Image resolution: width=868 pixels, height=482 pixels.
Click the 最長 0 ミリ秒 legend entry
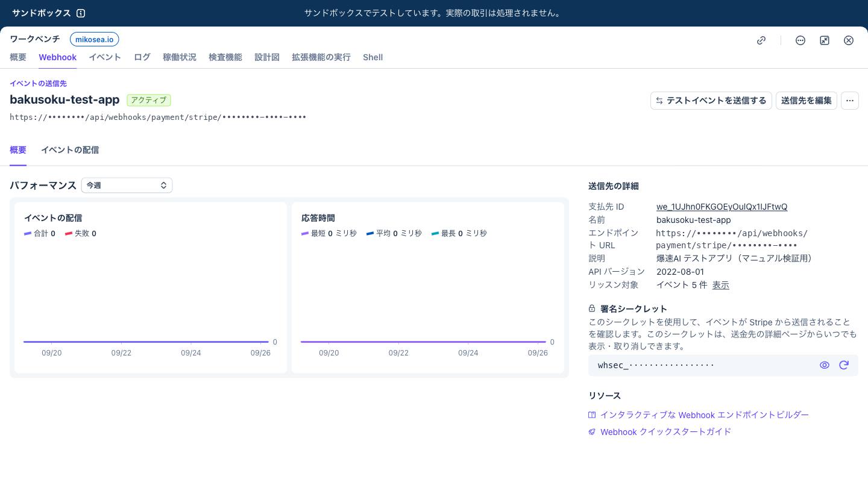tap(459, 233)
